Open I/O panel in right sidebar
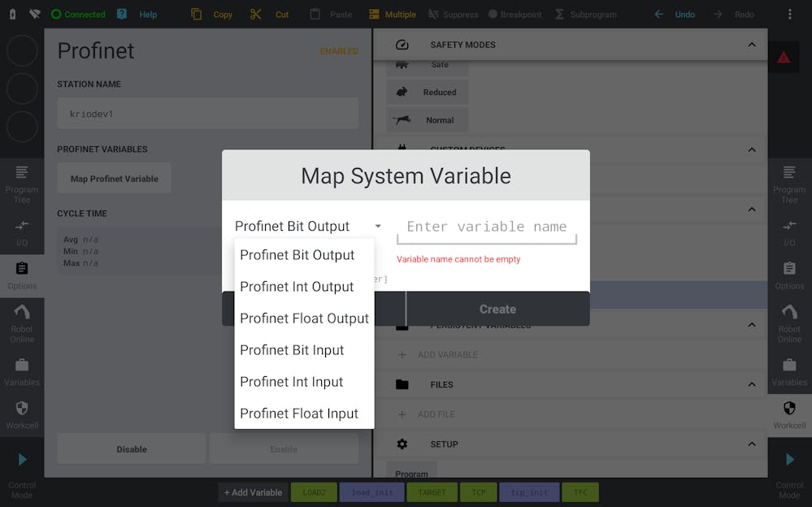 pyautogui.click(x=789, y=233)
